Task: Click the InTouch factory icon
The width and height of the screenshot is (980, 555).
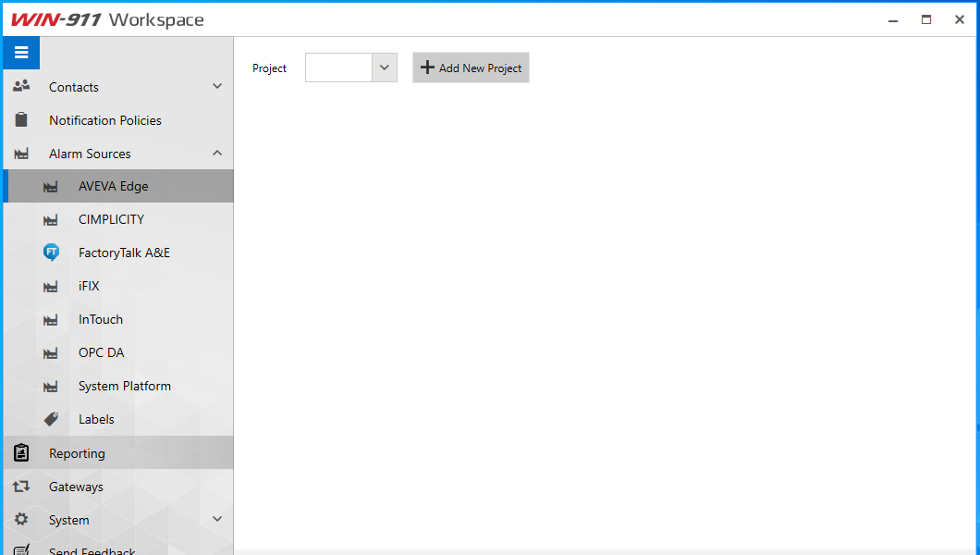Action: 51,319
